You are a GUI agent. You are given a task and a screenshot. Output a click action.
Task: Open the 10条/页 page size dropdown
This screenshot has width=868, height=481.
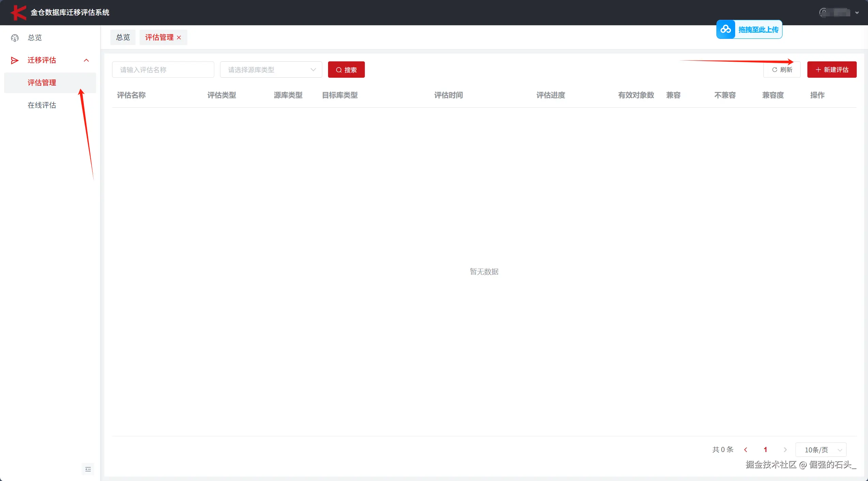821,450
